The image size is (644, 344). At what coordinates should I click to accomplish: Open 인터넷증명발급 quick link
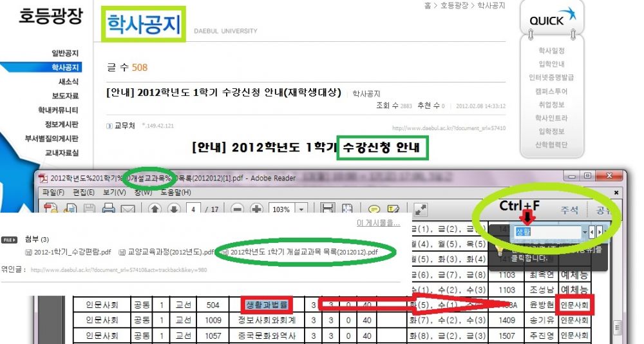551,77
